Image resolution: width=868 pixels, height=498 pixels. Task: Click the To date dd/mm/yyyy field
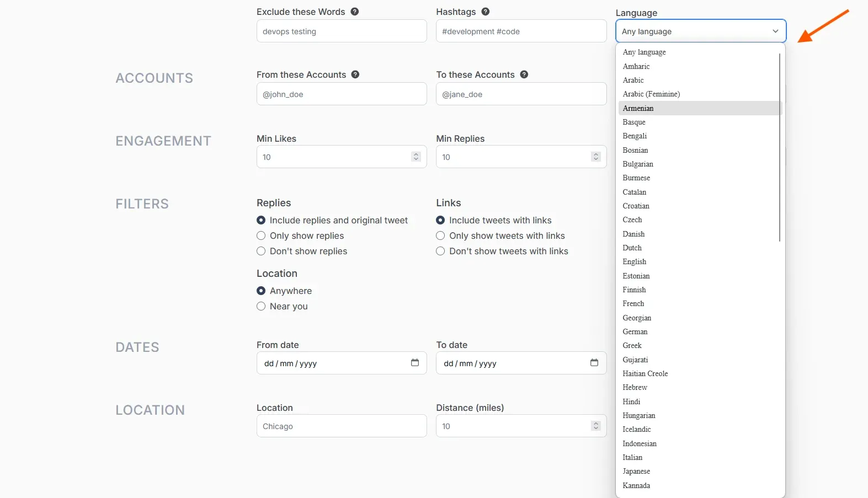click(x=521, y=363)
